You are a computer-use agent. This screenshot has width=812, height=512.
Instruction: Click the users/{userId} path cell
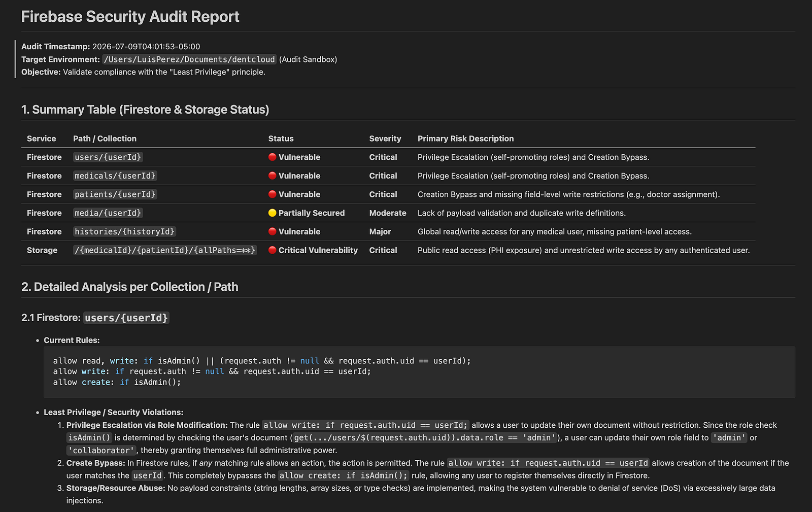[108, 157]
